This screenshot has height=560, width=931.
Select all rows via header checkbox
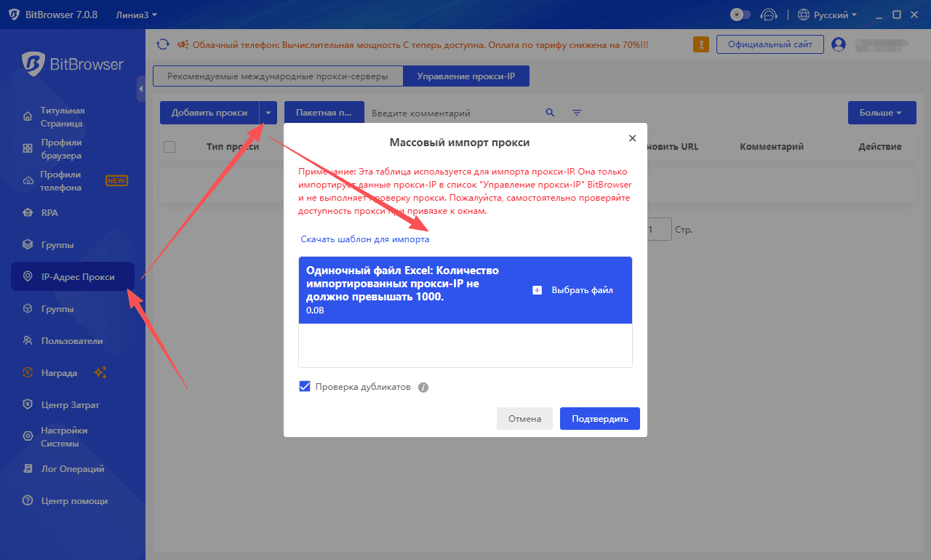169,147
